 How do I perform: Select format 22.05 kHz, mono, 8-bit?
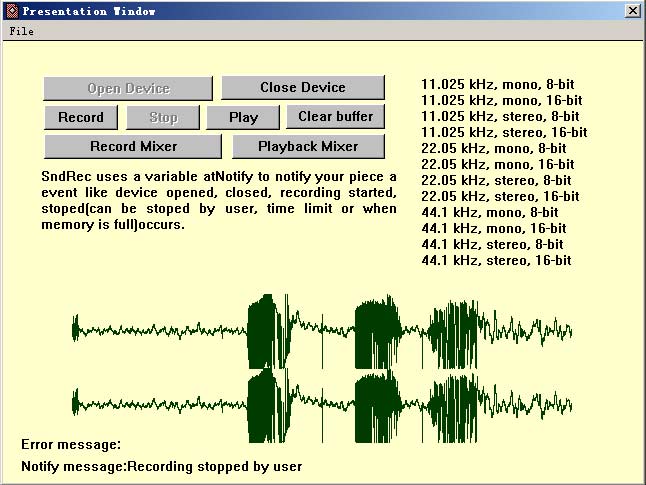494,148
